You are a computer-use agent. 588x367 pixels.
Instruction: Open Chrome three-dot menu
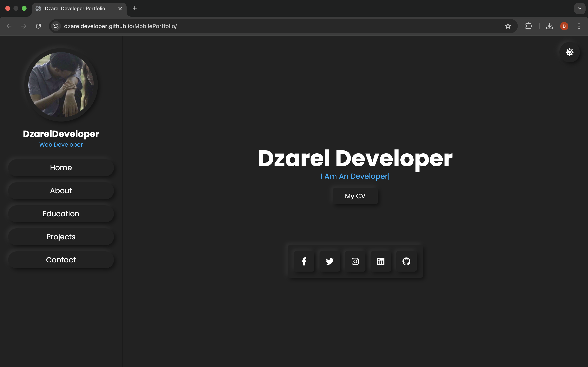tap(579, 26)
